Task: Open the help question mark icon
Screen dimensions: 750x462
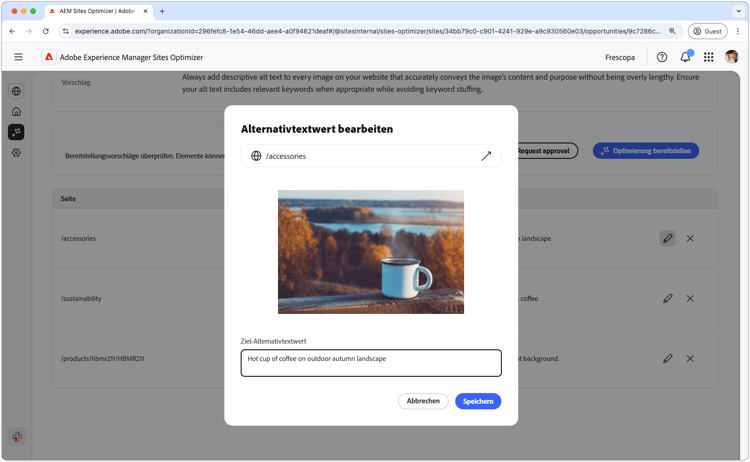Action: (662, 57)
